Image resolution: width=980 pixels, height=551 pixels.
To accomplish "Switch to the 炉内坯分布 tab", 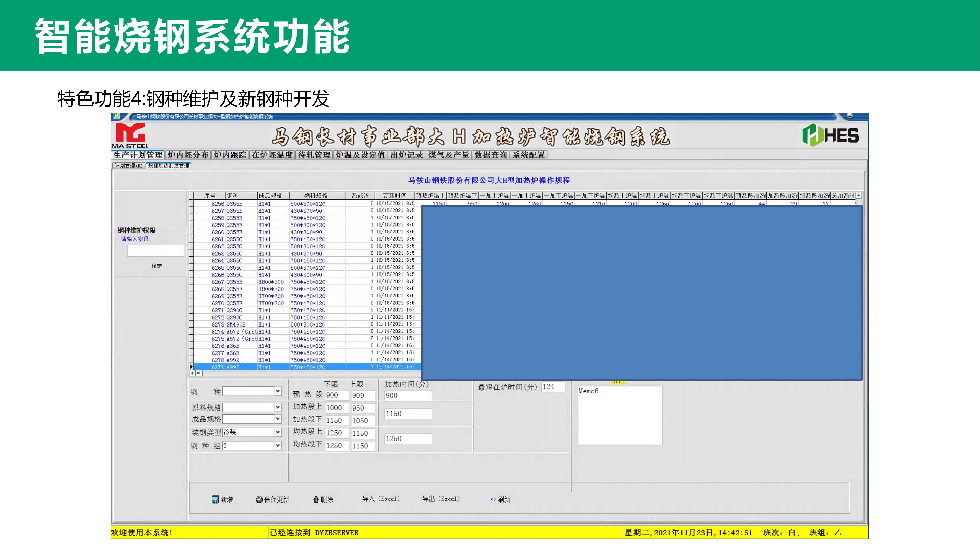I will [188, 155].
